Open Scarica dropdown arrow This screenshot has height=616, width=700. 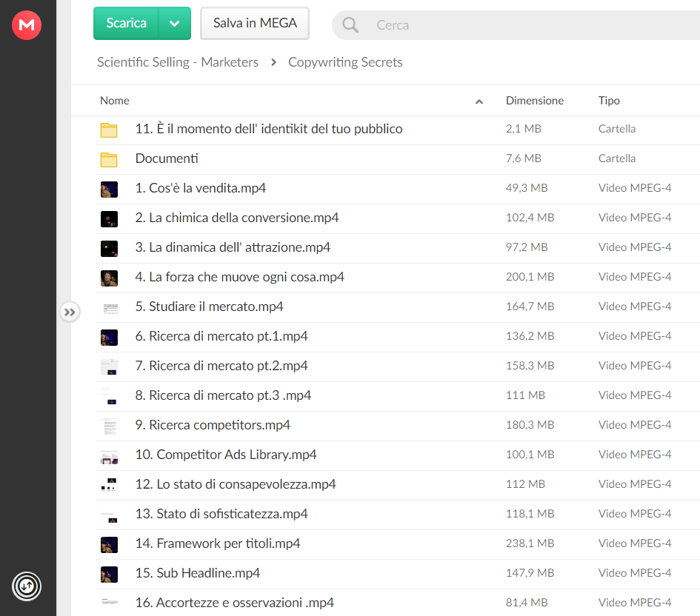tap(175, 23)
